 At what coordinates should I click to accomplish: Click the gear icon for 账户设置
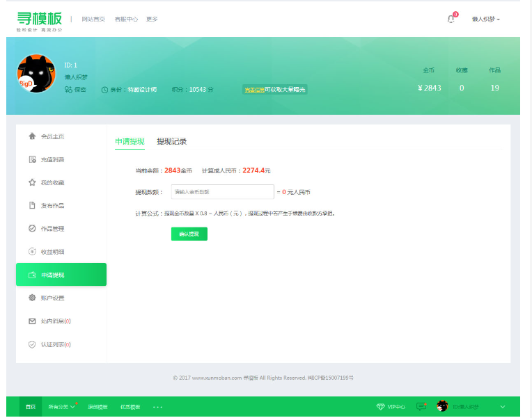pyautogui.click(x=32, y=298)
